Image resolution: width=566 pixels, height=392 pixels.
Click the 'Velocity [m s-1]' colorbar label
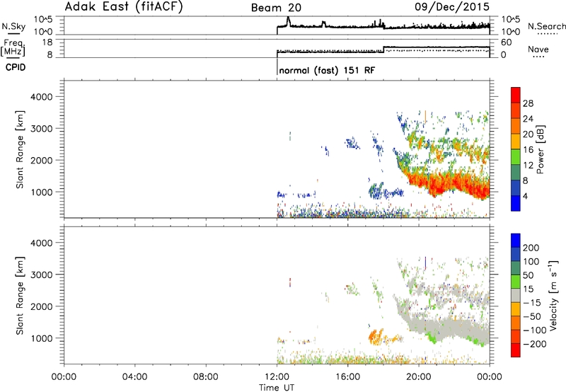pos(553,295)
